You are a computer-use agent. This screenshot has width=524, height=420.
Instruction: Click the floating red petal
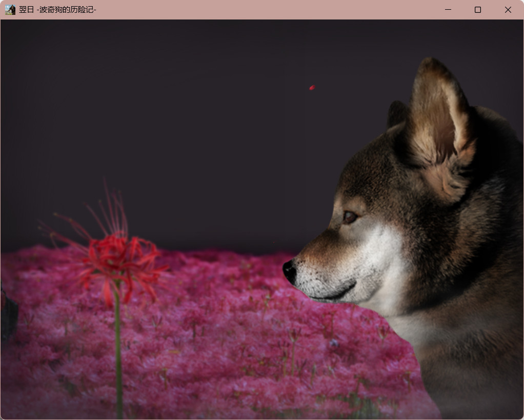click(312, 88)
